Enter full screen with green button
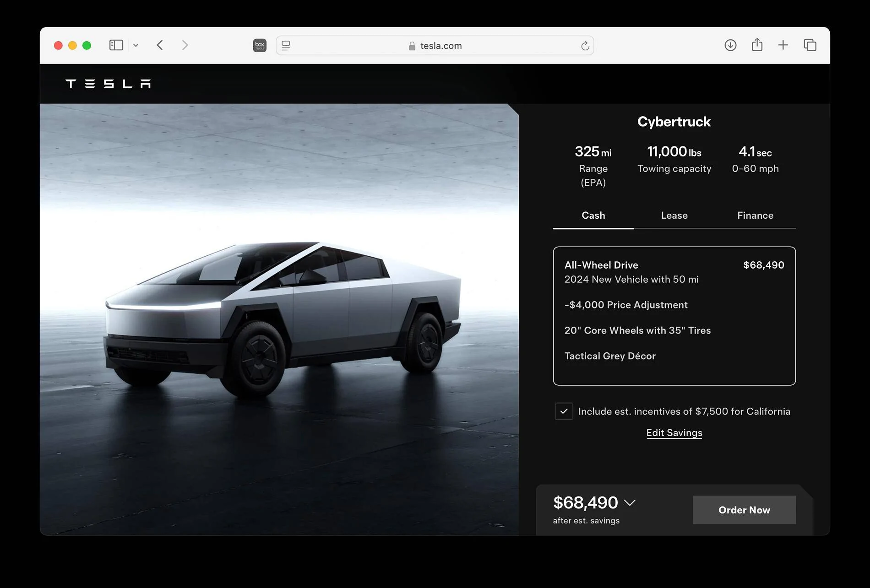This screenshot has height=588, width=870. click(87, 45)
